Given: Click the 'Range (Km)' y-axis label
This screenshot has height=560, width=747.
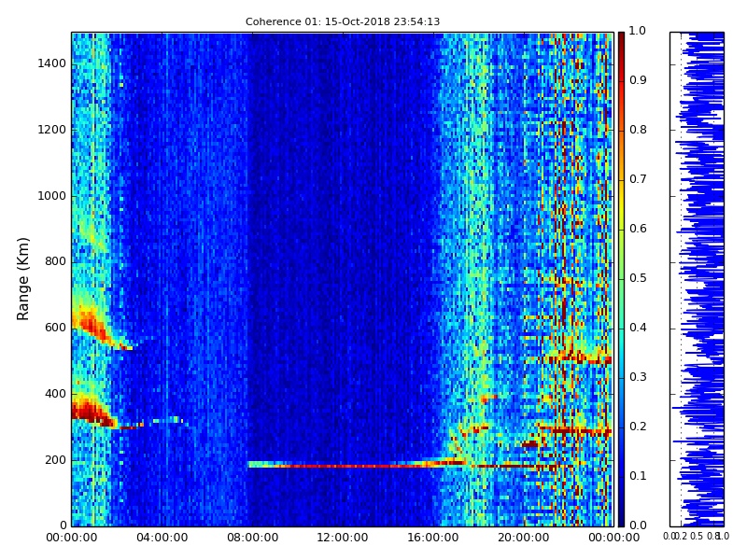Looking at the screenshot, I should click(x=22, y=279).
